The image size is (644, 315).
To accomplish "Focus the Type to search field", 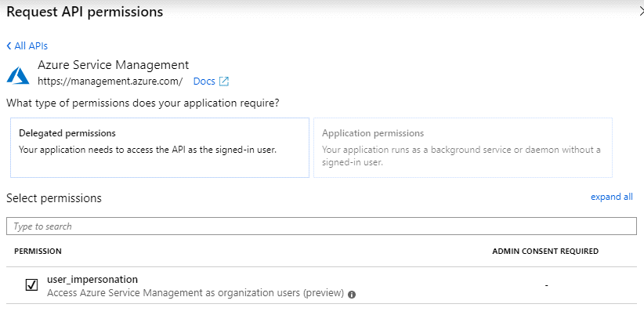I will pyautogui.click(x=321, y=226).
